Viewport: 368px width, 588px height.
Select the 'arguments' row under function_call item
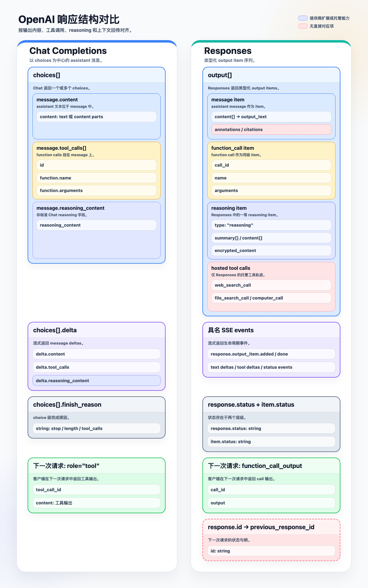(x=271, y=190)
